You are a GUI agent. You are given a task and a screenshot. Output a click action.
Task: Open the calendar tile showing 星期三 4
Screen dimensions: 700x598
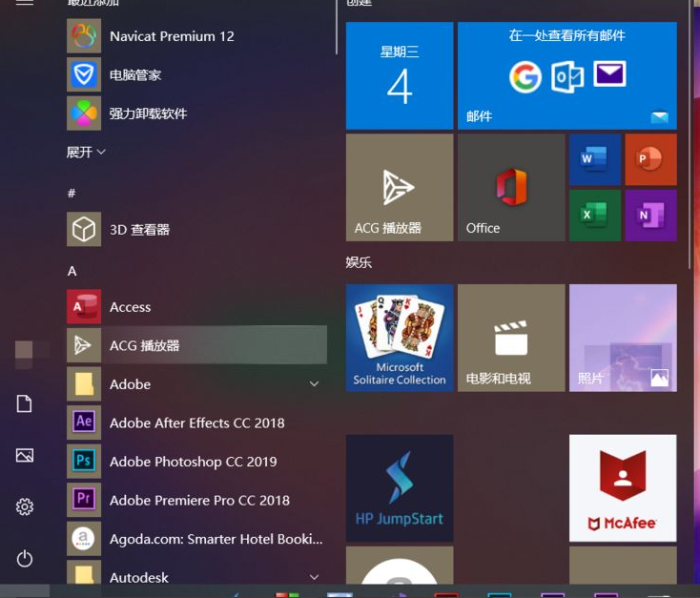(x=400, y=75)
